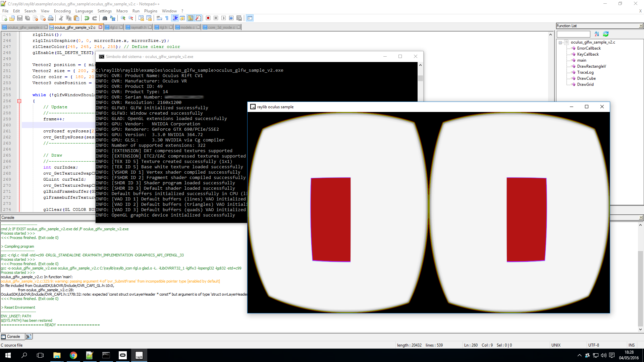Reload the Function List with the refresh icon
644x362 pixels.
click(606, 34)
